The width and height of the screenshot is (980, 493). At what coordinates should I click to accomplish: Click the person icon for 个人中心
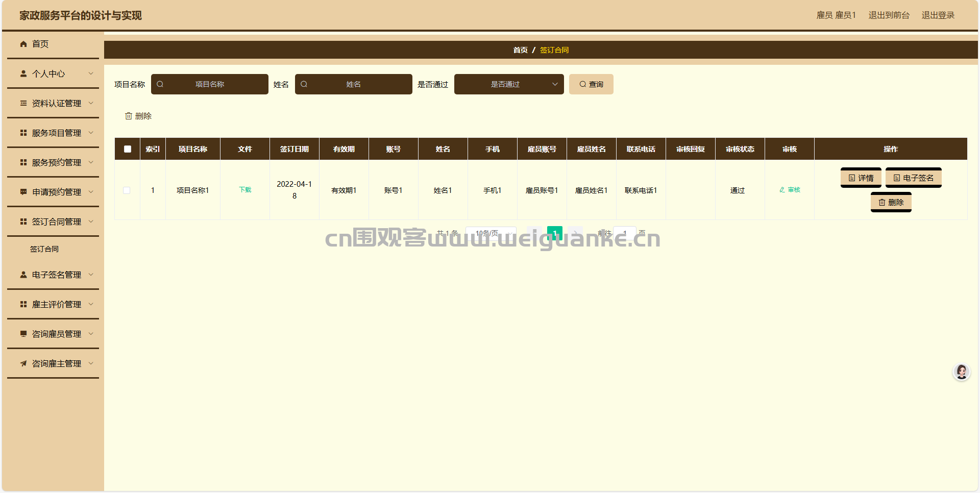pyautogui.click(x=23, y=73)
